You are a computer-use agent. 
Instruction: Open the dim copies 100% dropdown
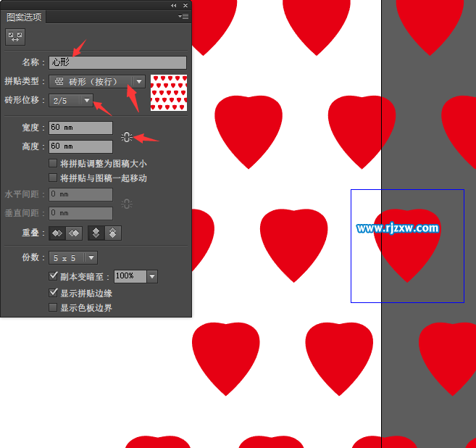coord(151,276)
